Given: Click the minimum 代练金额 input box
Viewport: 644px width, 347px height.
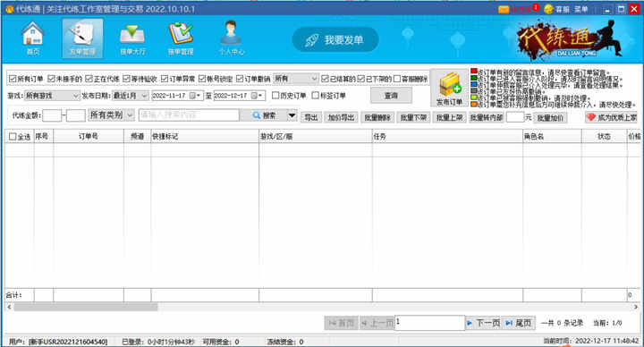Looking at the screenshot, I should point(52,115).
